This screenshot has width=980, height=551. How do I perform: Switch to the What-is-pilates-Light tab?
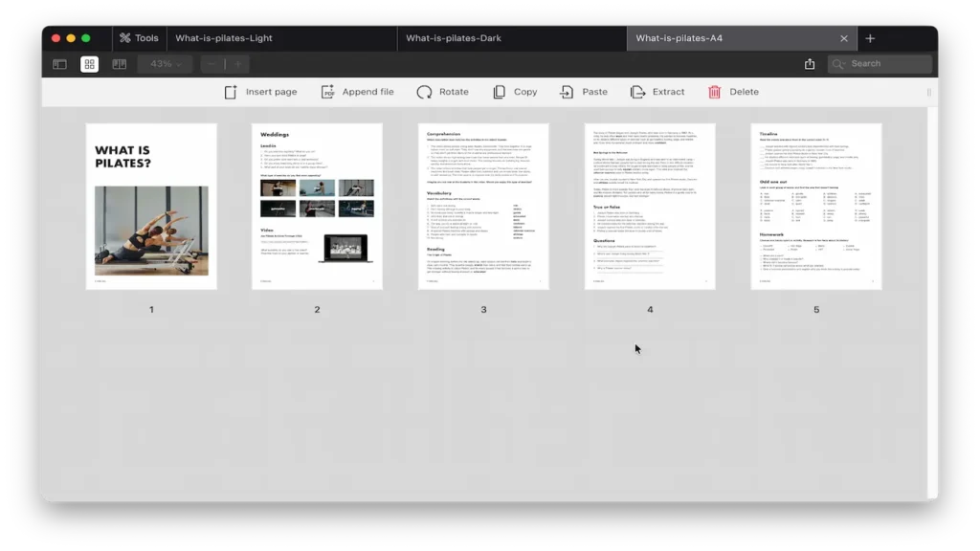tap(224, 38)
